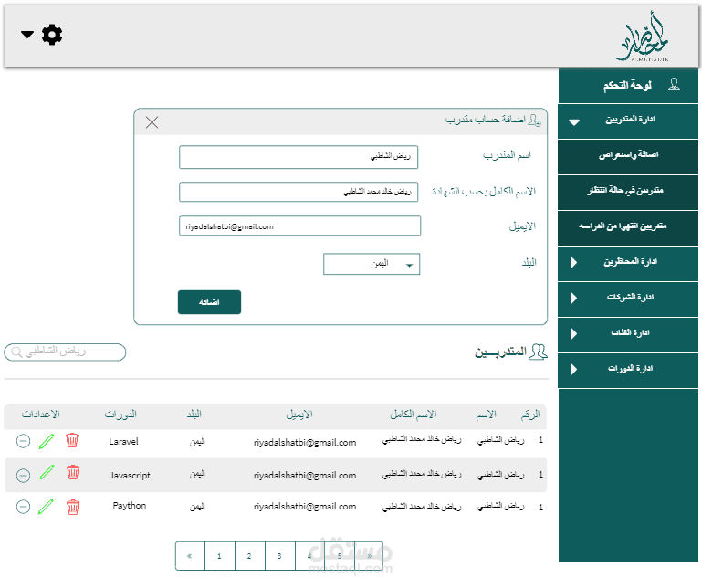
Task: Expand the ادارة الدورات arrow
Action: point(573,369)
